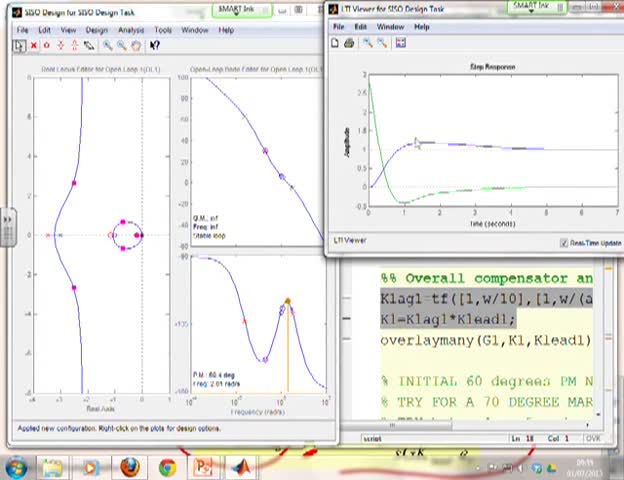624x480 pixels.
Task: Click the '%% Overall compensator' comment heading
Action: [x=486, y=278]
